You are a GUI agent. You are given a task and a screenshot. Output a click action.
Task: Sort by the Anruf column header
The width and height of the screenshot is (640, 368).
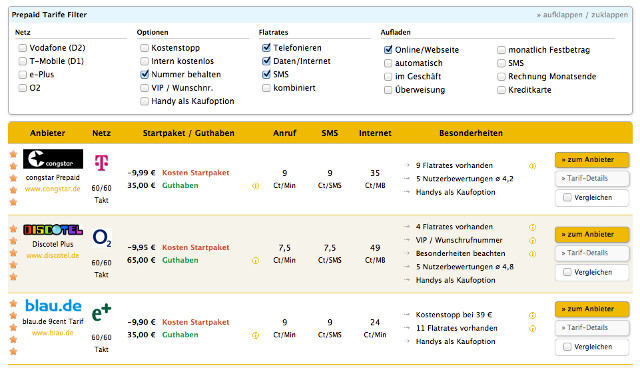284,133
